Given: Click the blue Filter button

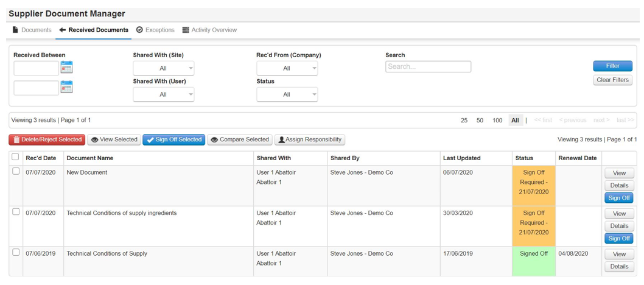Looking at the screenshot, I should [612, 66].
